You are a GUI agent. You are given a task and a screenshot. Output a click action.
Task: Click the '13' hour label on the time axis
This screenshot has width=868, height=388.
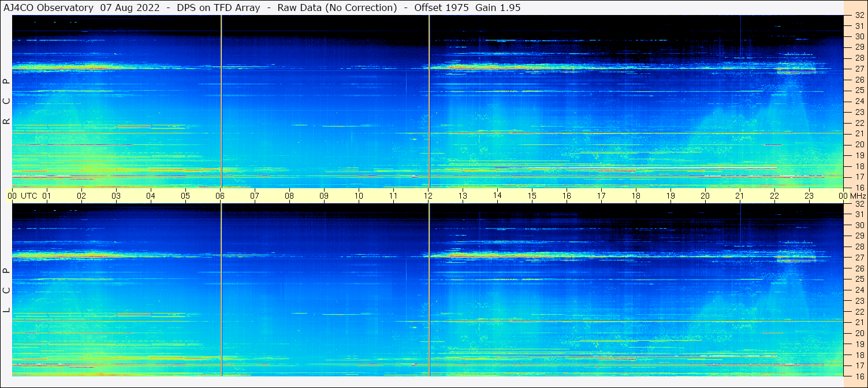tap(463, 196)
